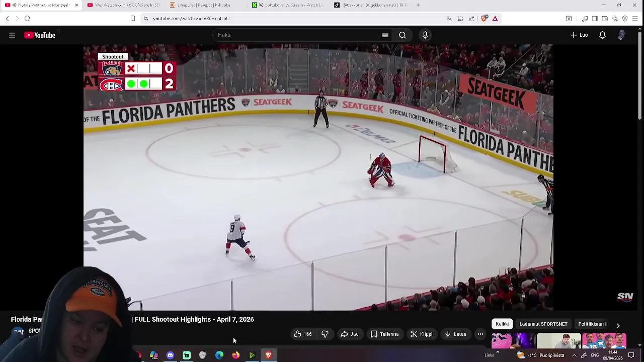
Task: Open Brave browser taskbar icon
Action: tap(268, 355)
